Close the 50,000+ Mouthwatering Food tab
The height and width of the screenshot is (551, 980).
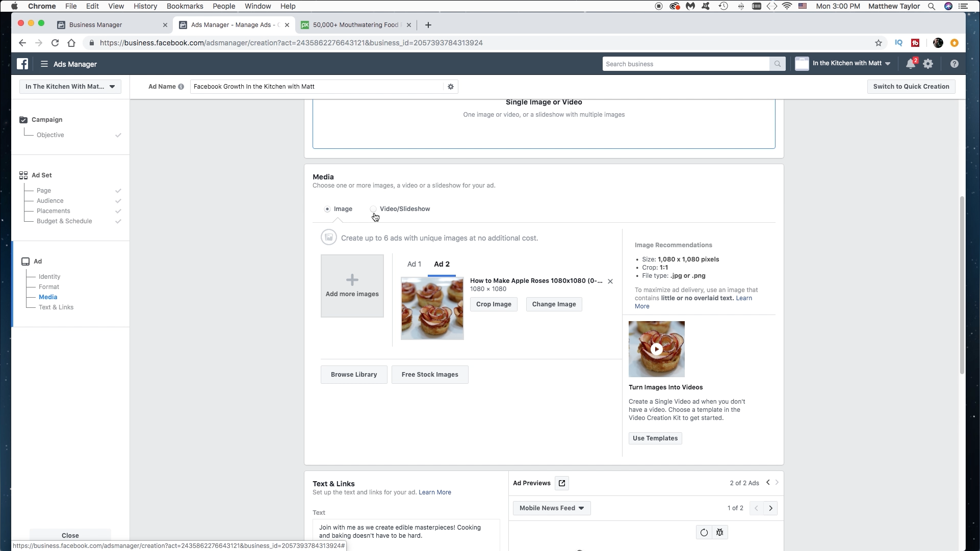409,25
